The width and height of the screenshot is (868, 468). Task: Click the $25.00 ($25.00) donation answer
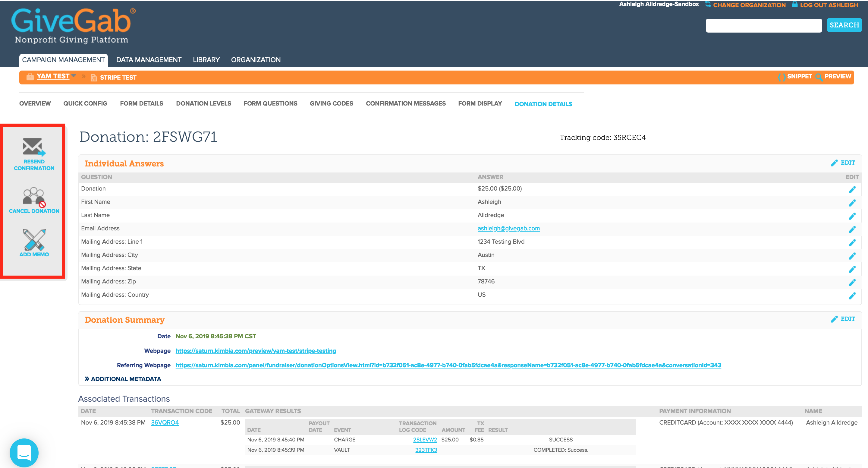click(x=500, y=188)
